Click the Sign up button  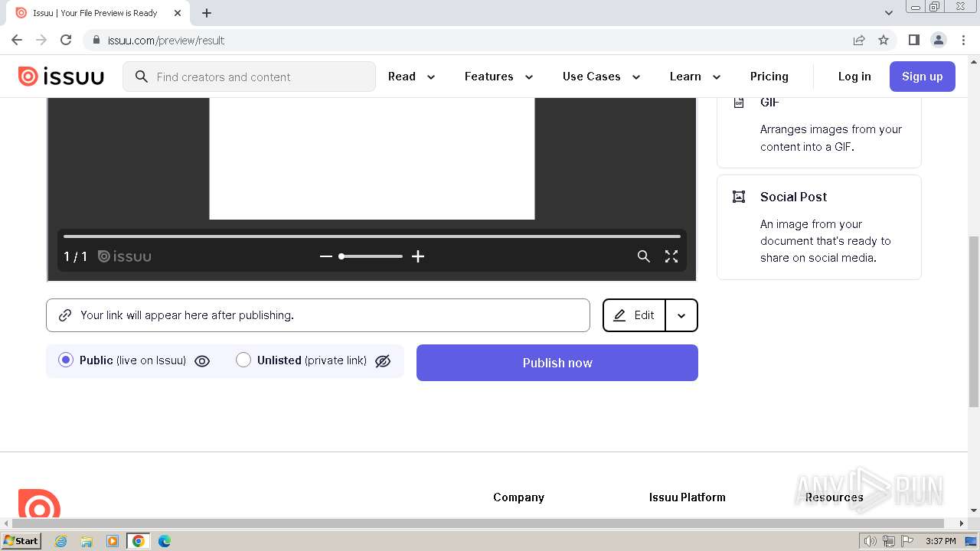923,77
